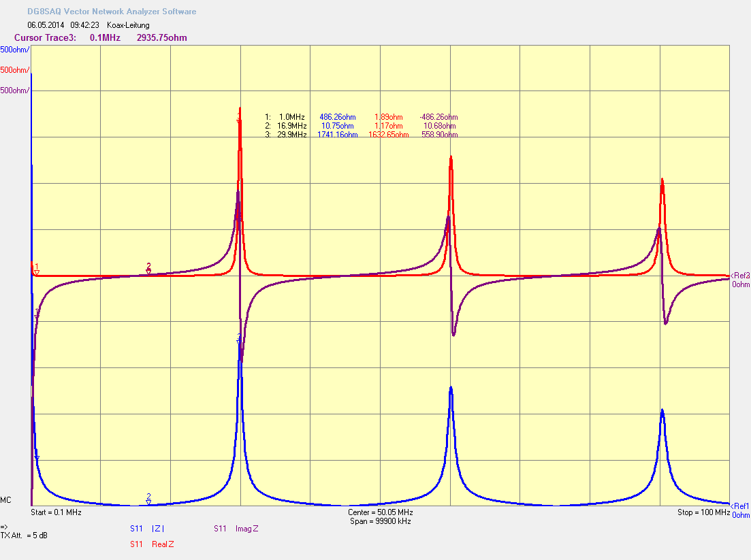Select red marker 1 near the plot's left edge
This screenshot has width=751, height=560.
click(37, 269)
